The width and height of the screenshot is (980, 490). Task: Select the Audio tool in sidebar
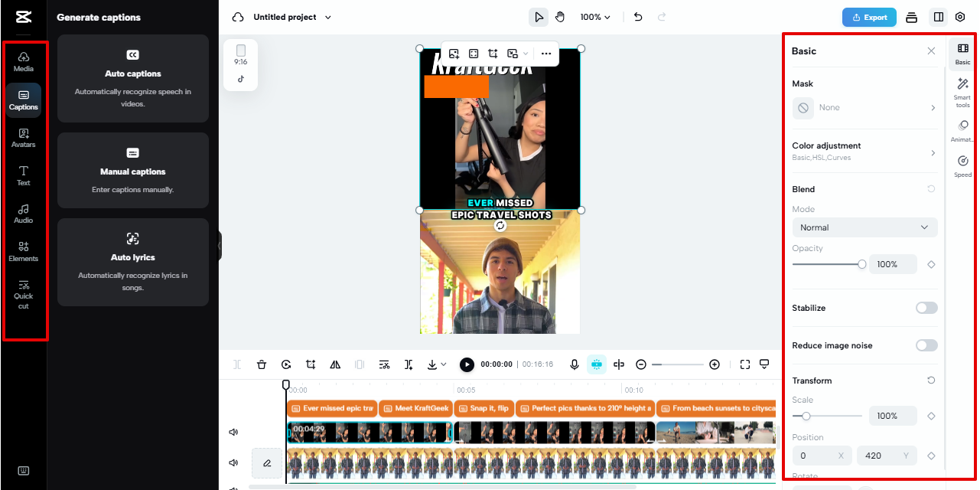point(23,214)
